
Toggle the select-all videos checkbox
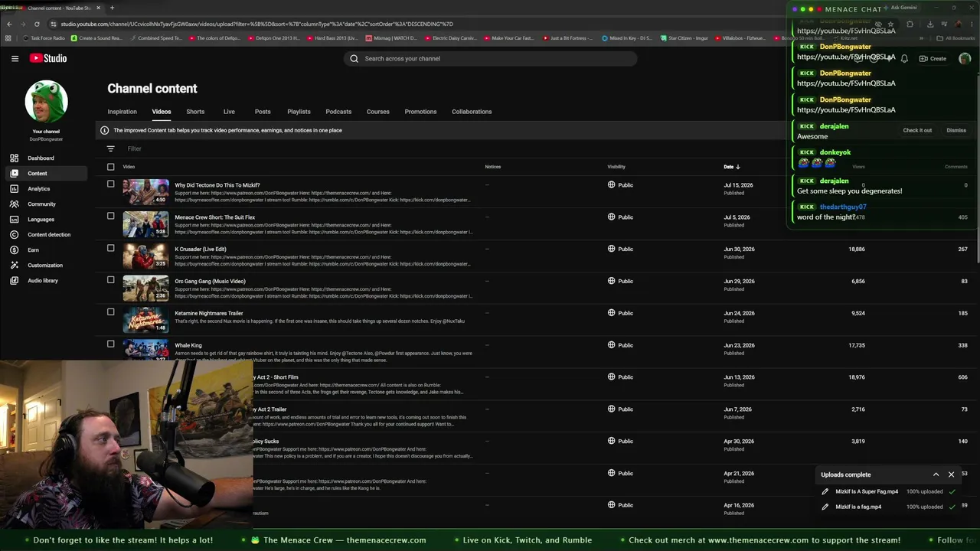point(110,167)
